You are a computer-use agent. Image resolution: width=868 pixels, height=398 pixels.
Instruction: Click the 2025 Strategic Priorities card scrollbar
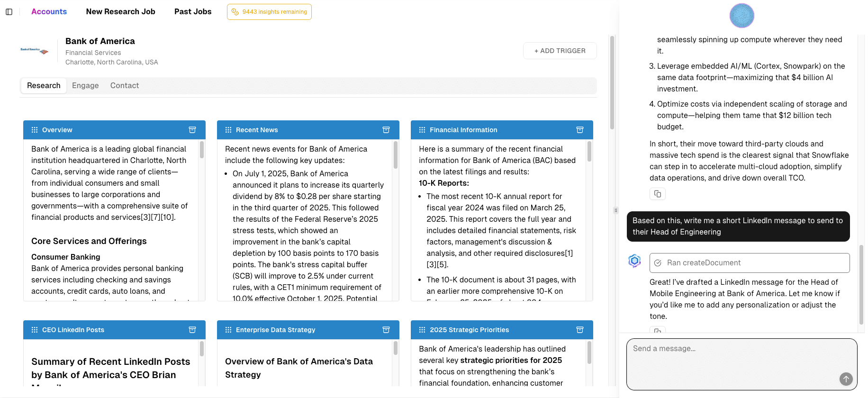589,353
